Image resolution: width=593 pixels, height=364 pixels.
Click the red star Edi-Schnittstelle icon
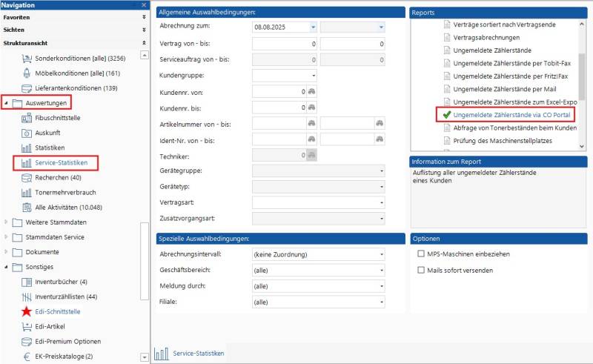tap(27, 312)
